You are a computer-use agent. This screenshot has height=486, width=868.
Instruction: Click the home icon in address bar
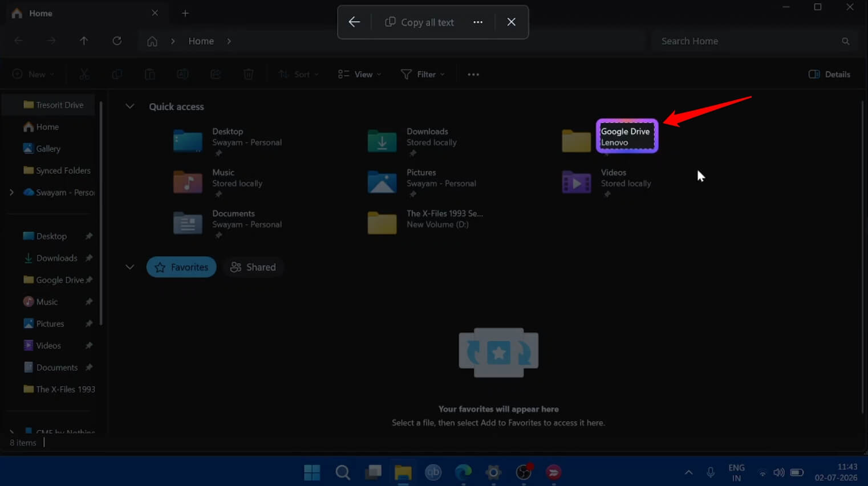pyautogui.click(x=152, y=41)
